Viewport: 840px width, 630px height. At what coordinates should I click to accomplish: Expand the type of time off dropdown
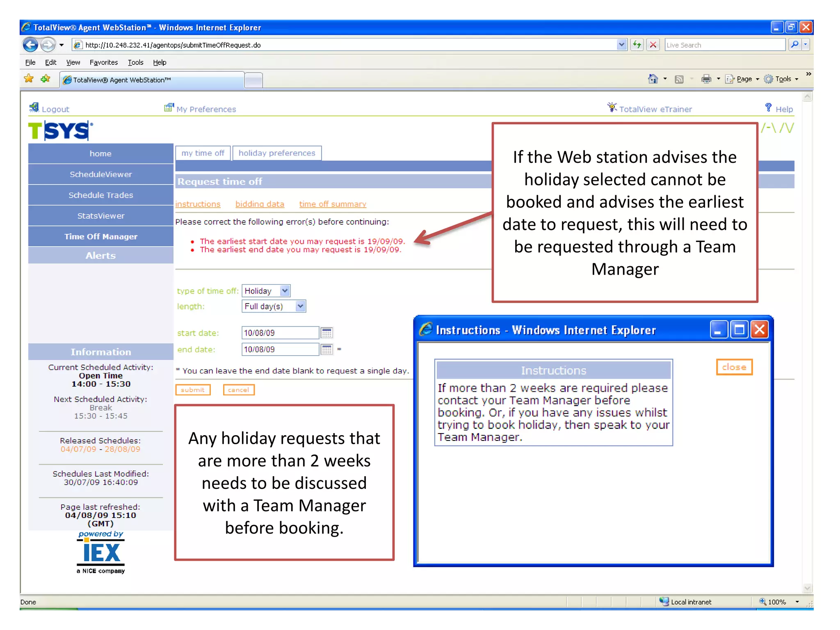[285, 291]
